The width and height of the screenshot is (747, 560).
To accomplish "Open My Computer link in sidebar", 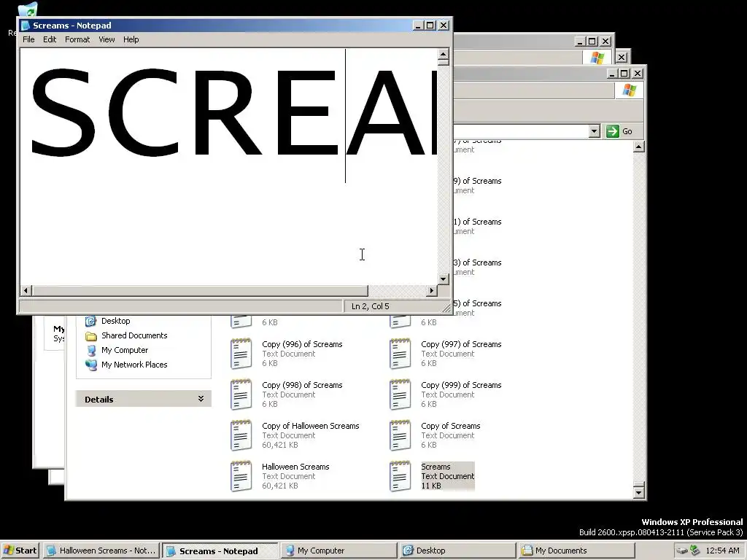I will point(125,350).
